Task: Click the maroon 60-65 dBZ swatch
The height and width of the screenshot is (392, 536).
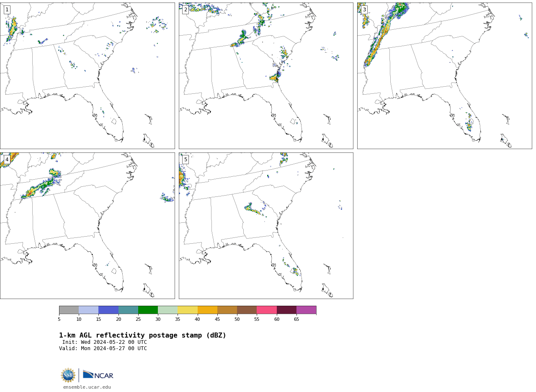Action: pyautogui.click(x=287, y=310)
